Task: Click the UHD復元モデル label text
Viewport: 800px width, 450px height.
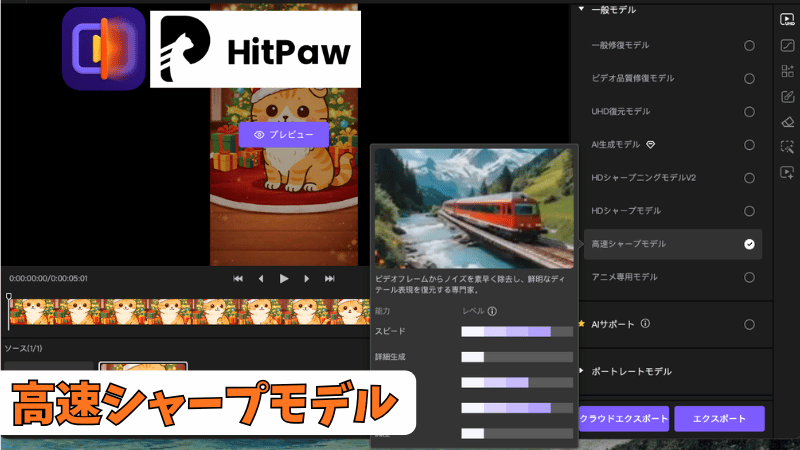Action: click(x=621, y=111)
